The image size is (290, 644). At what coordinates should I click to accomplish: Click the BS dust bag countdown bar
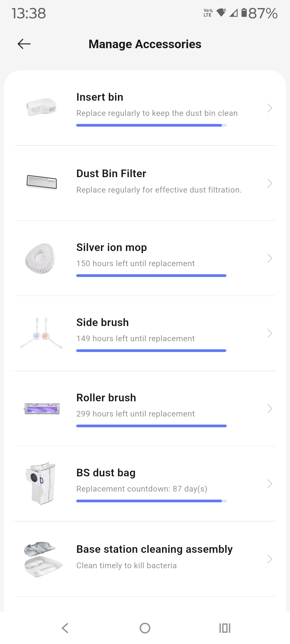(151, 501)
